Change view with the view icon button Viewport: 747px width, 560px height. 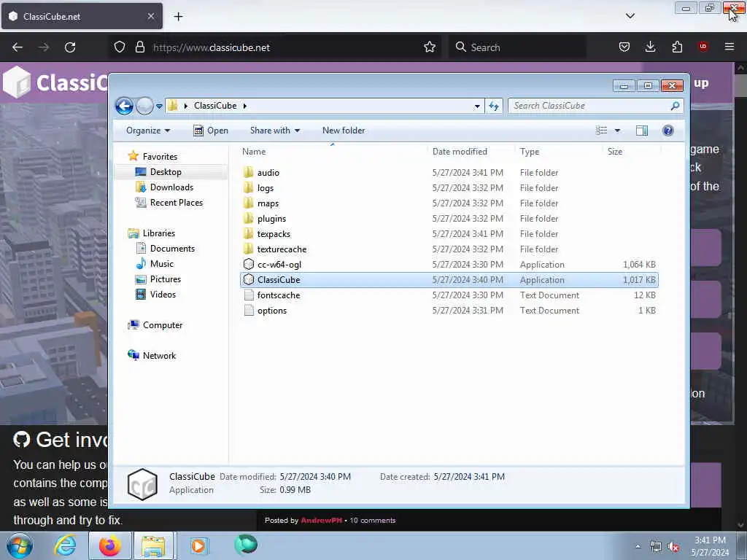[x=602, y=131]
